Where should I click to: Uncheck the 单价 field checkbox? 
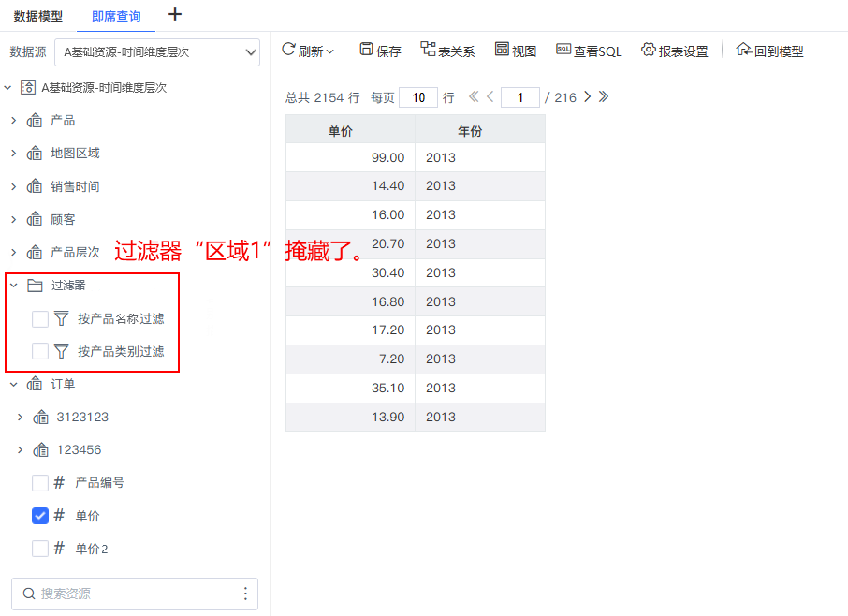40,516
